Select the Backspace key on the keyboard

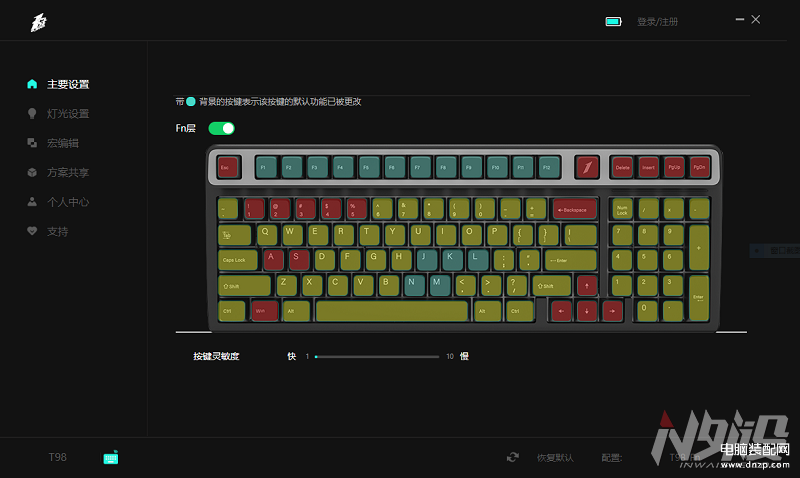click(x=574, y=209)
